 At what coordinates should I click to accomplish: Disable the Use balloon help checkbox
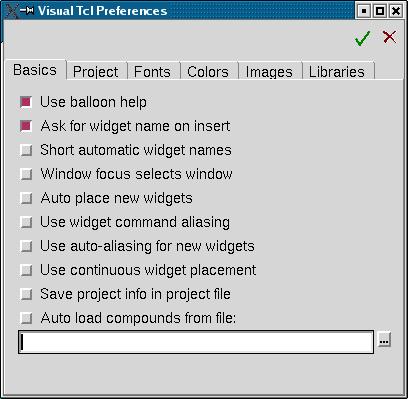point(26,102)
